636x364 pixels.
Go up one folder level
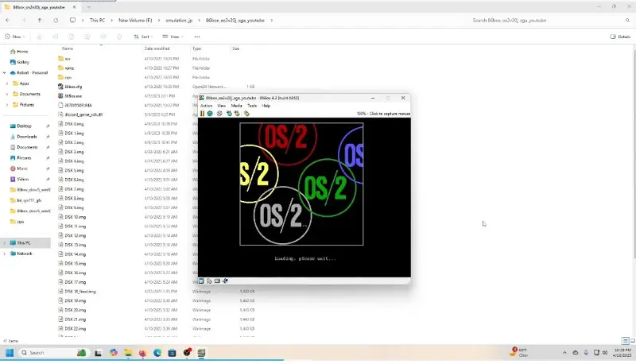[39, 21]
